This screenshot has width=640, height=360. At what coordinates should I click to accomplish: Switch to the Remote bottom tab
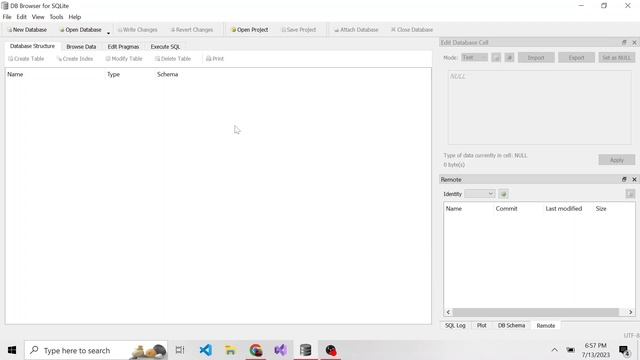coord(546,325)
